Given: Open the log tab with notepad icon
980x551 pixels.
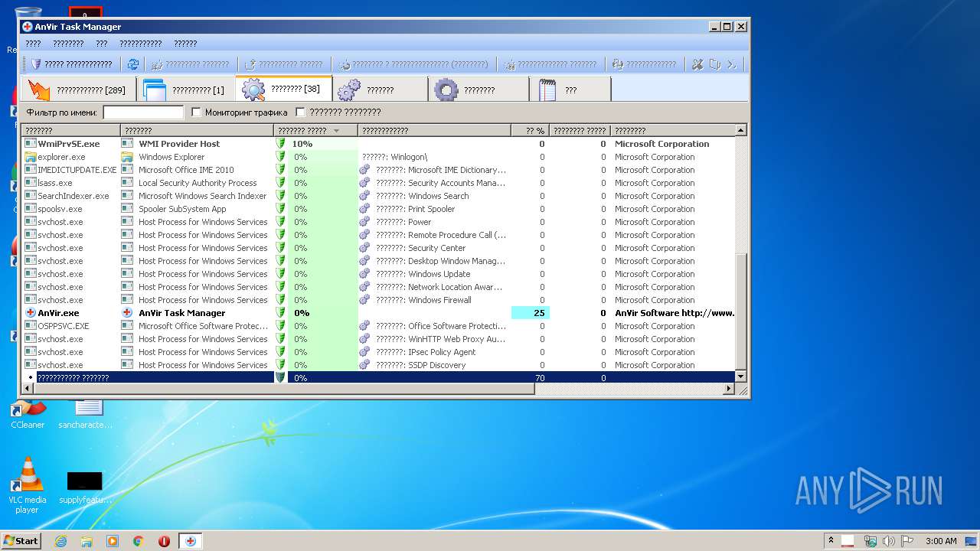Looking at the screenshot, I should pyautogui.click(x=570, y=90).
